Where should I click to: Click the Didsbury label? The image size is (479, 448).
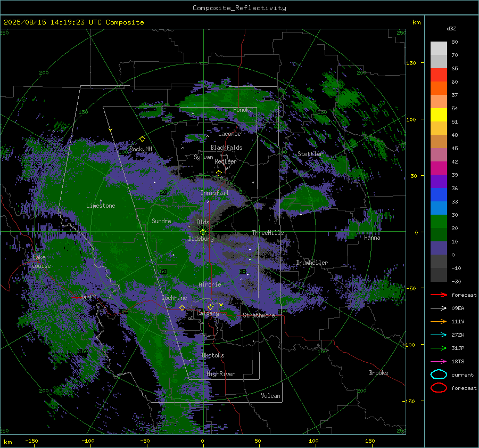tap(201, 239)
